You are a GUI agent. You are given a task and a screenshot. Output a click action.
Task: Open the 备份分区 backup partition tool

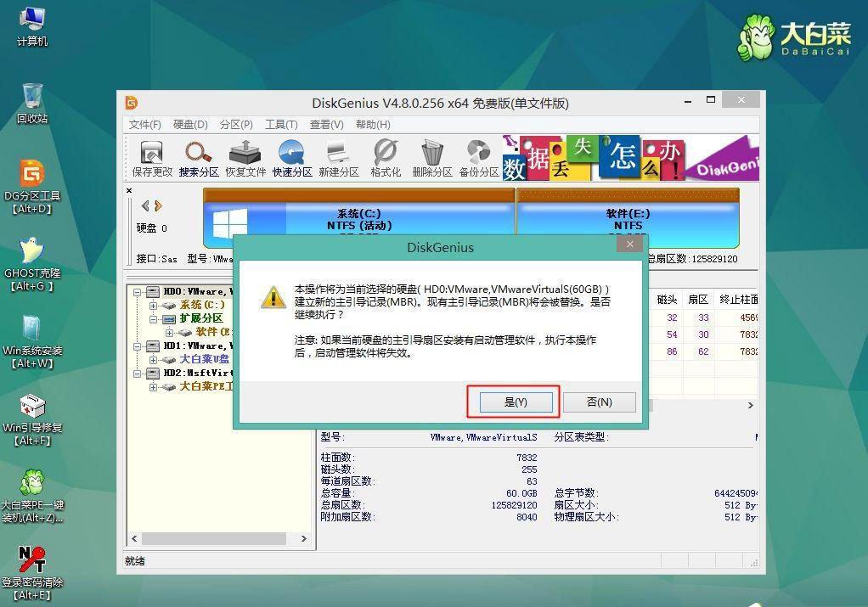(x=479, y=158)
